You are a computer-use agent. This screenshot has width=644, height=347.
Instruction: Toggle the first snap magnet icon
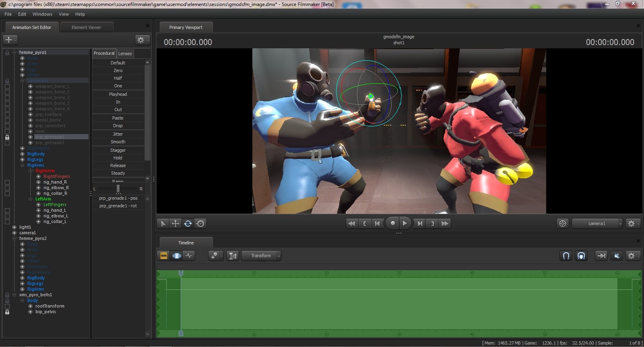(x=566, y=256)
